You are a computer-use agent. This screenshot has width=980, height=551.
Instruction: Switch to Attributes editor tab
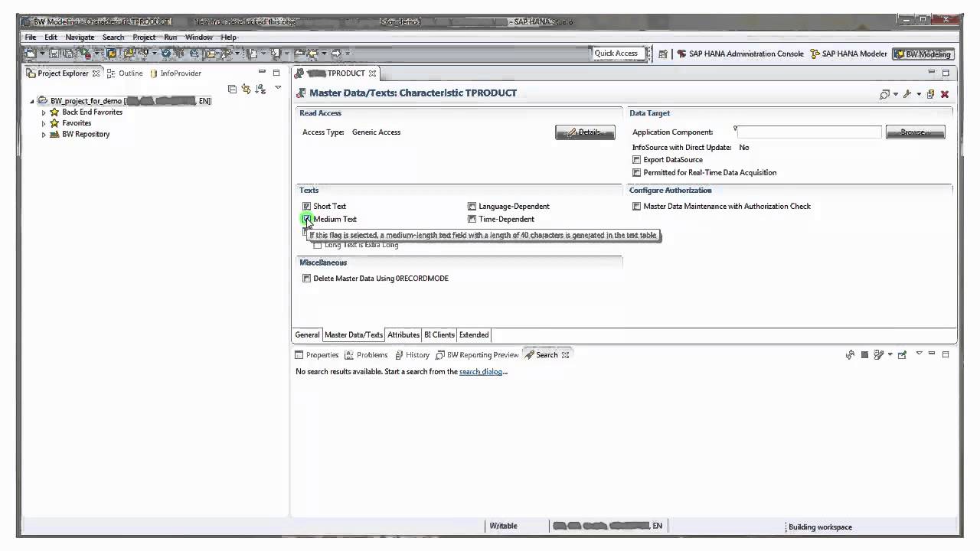coord(403,335)
